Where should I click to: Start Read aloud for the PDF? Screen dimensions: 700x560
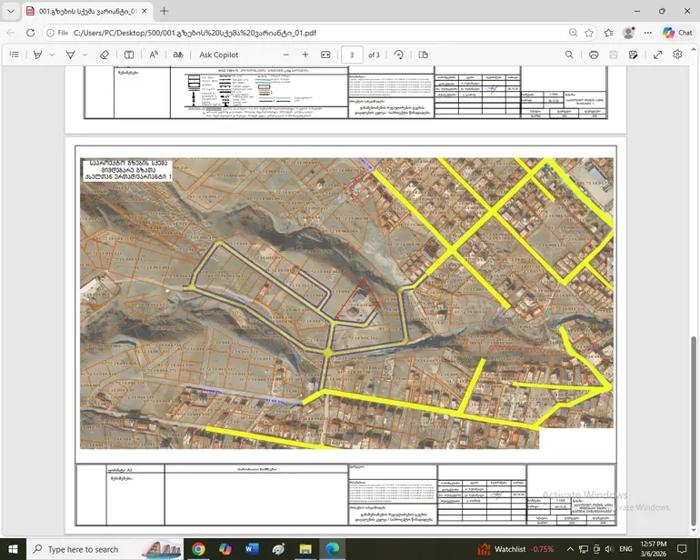[x=154, y=54]
